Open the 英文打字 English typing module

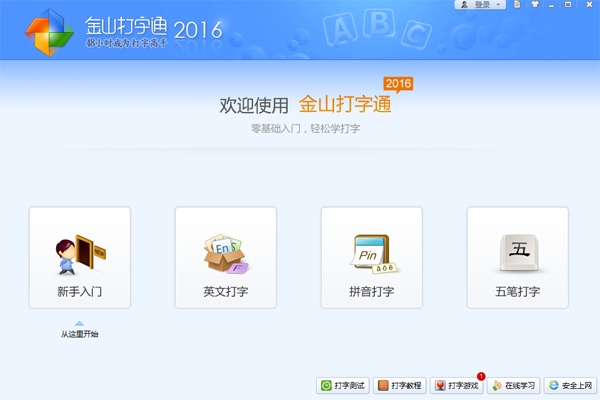pyautogui.click(x=225, y=257)
